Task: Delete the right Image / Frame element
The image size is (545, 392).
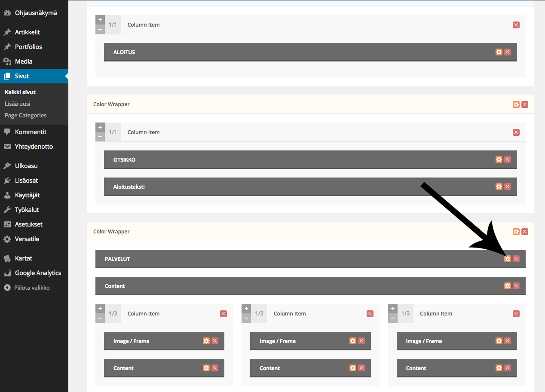Action: [x=508, y=341]
